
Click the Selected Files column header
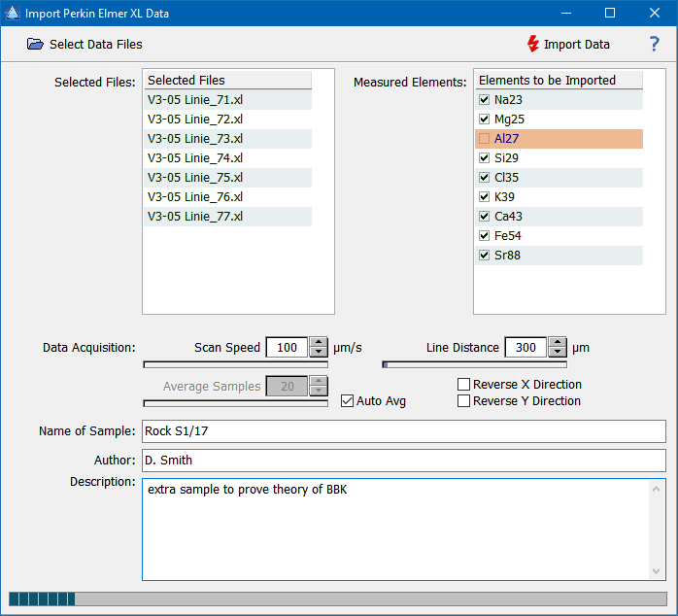coord(228,80)
